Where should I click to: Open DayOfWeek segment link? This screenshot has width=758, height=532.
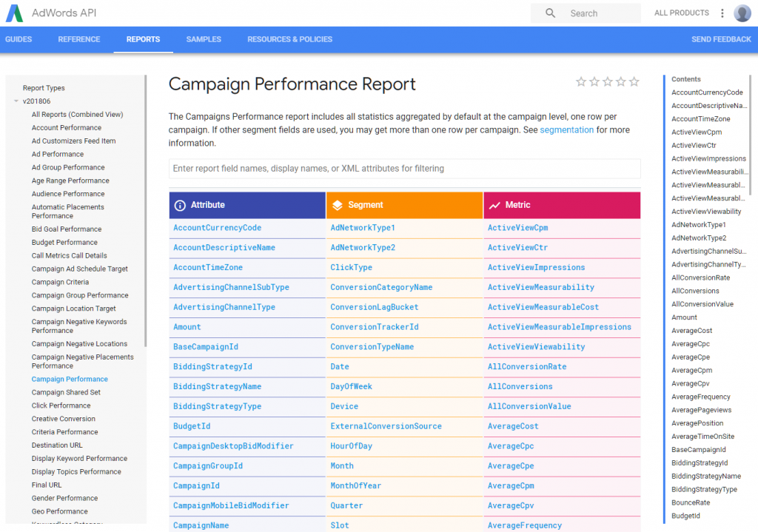[x=351, y=386]
